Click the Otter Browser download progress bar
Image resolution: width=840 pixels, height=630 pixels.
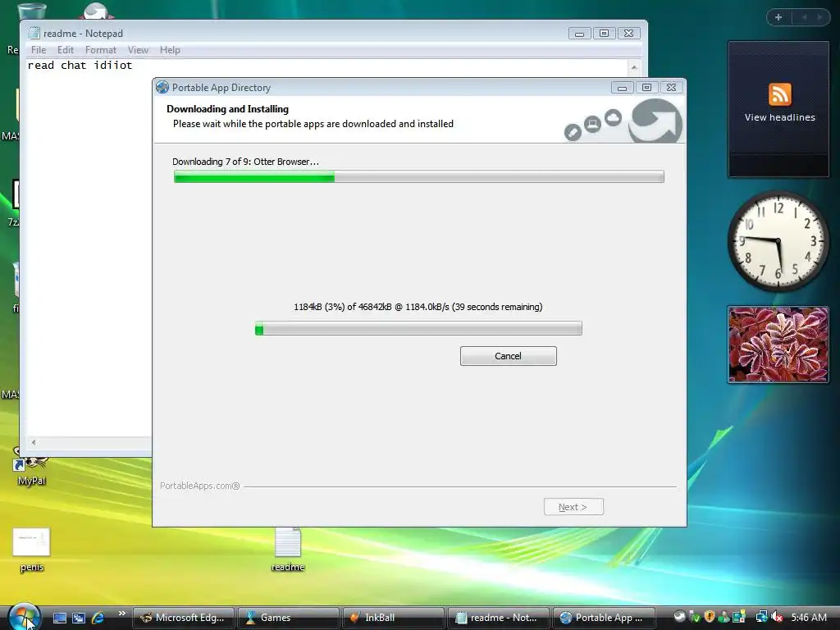pos(418,328)
